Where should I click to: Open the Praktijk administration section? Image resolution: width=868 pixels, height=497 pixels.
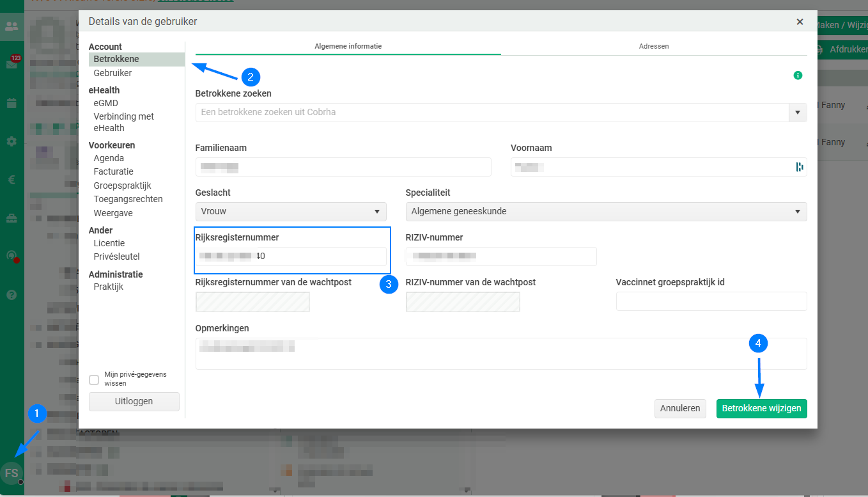click(x=109, y=287)
